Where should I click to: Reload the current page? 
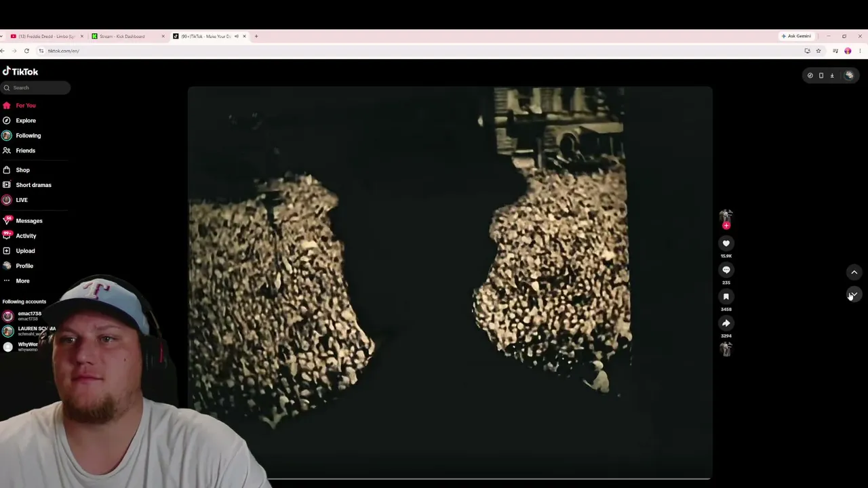point(26,51)
